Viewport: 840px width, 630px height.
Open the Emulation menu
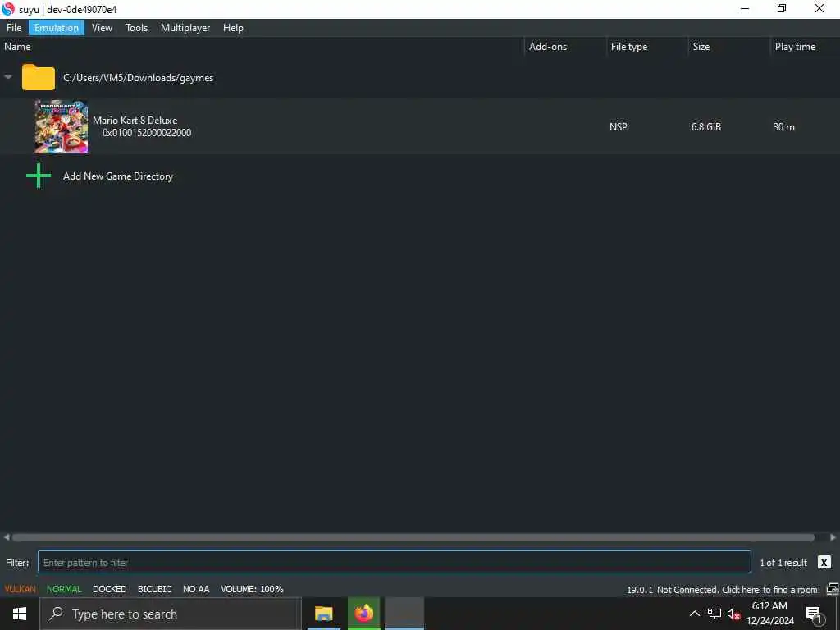[x=57, y=28]
